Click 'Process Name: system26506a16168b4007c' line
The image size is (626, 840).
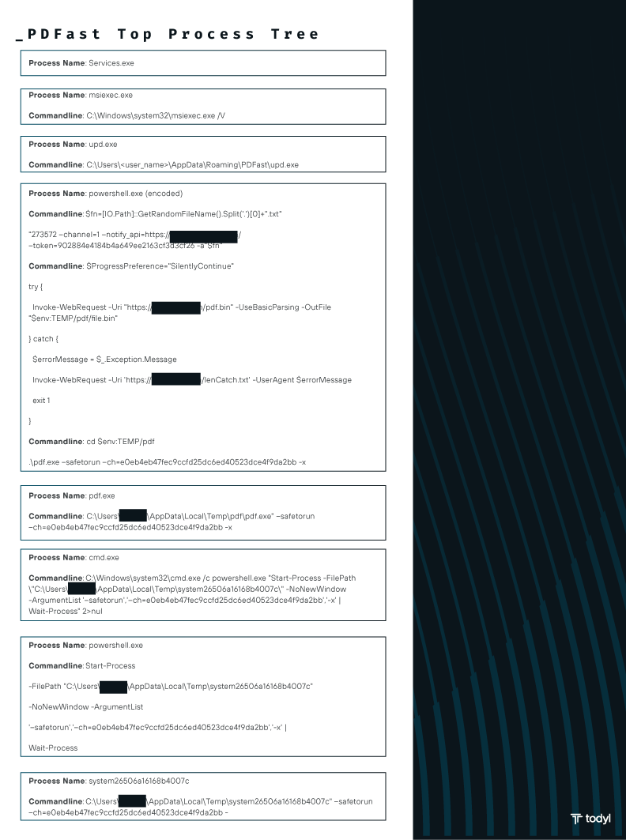pos(109,781)
